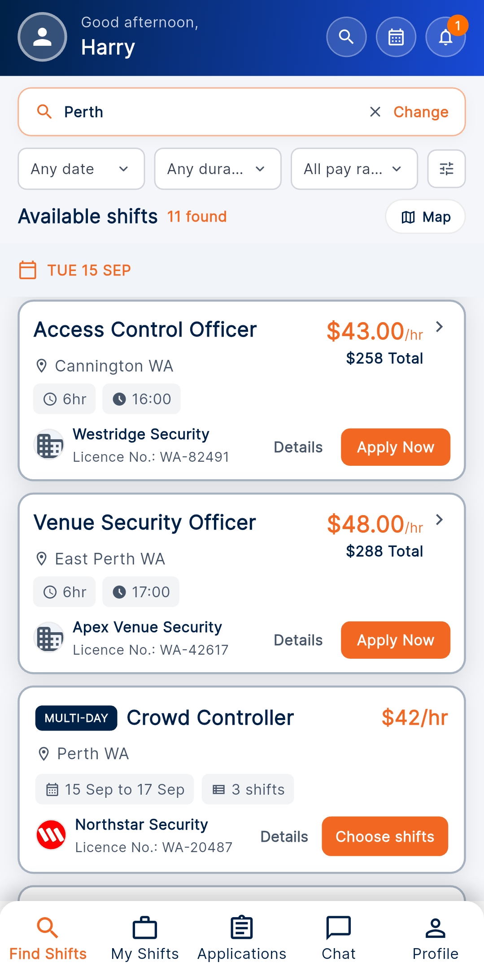Expand the All pay rates dropdown
484x980 pixels.
354,169
